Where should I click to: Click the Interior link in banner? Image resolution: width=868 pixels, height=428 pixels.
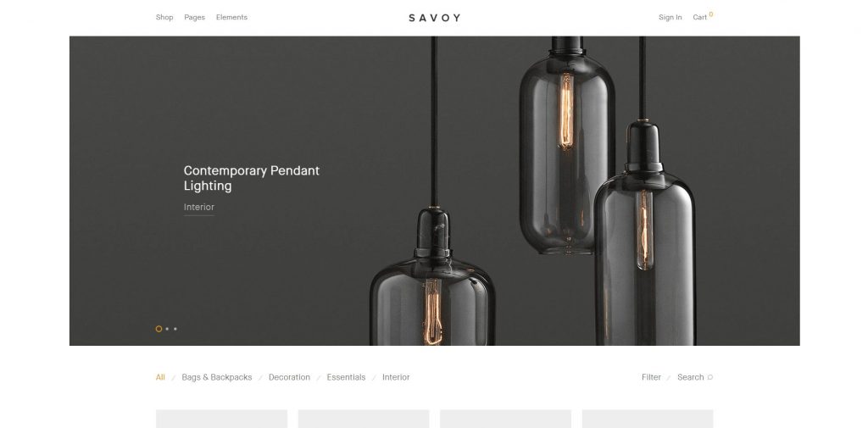(198, 207)
